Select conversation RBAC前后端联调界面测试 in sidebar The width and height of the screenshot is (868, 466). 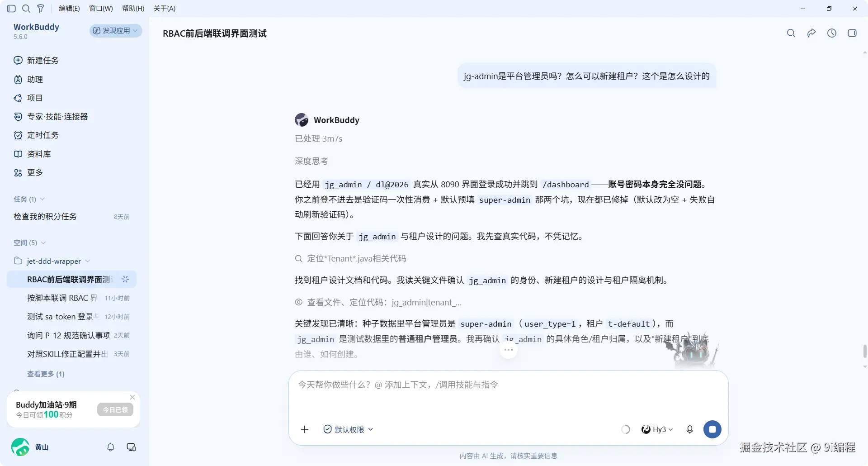click(71, 280)
